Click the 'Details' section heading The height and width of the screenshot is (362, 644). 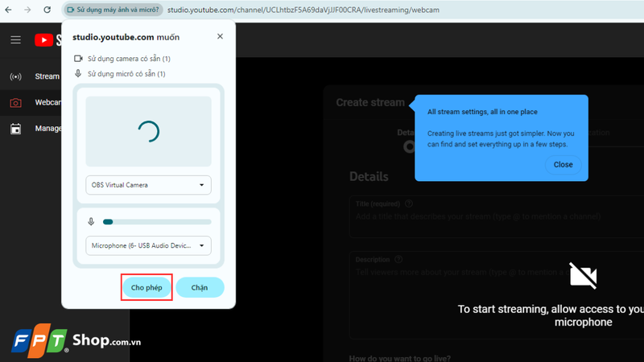pyautogui.click(x=369, y=176)
